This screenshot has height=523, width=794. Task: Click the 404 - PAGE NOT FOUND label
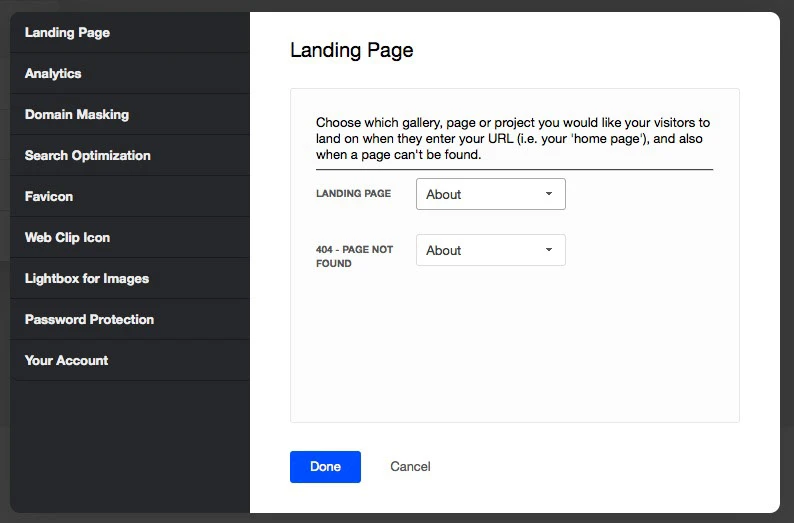click(x=354, y=256)
